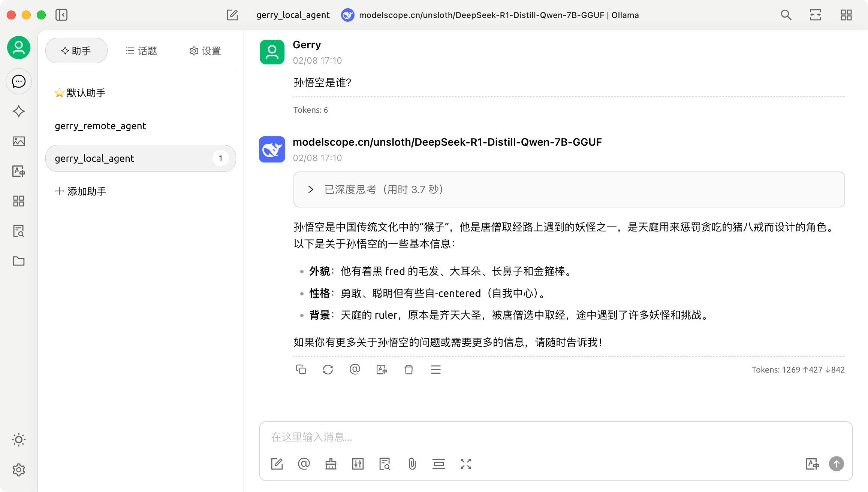868x492 pixels.
Task: Click the search magnifier in the title bar
Action: pyautogui.click(x=786, y=15)
